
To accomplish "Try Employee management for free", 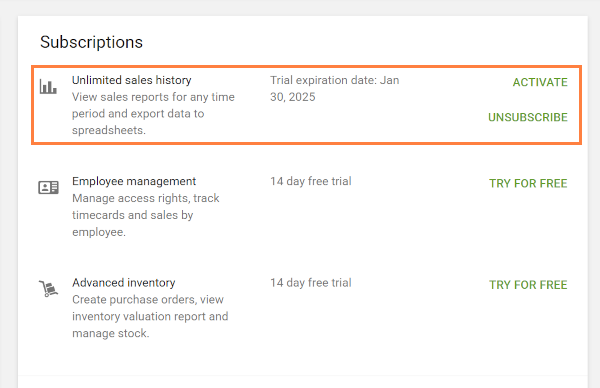I will 528,184.
